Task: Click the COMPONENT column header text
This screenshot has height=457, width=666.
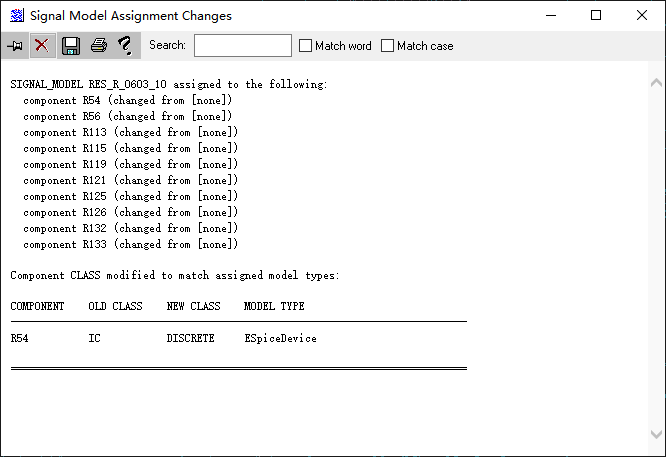Action: (37, 306)
